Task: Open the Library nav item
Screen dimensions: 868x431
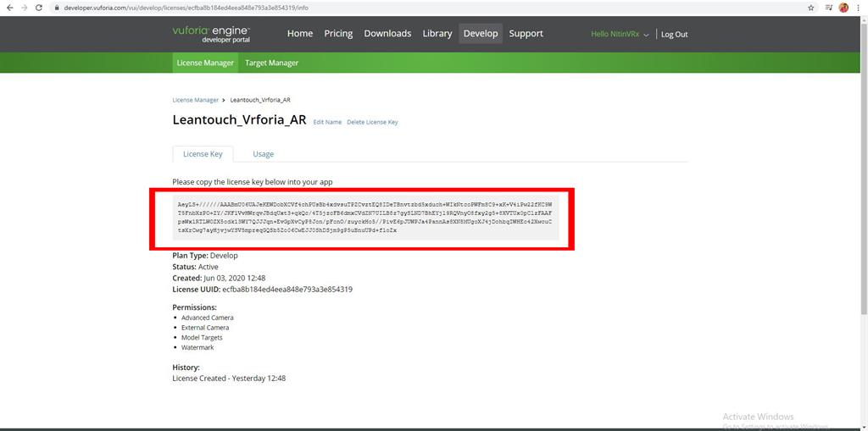Action: coord(437,34)
